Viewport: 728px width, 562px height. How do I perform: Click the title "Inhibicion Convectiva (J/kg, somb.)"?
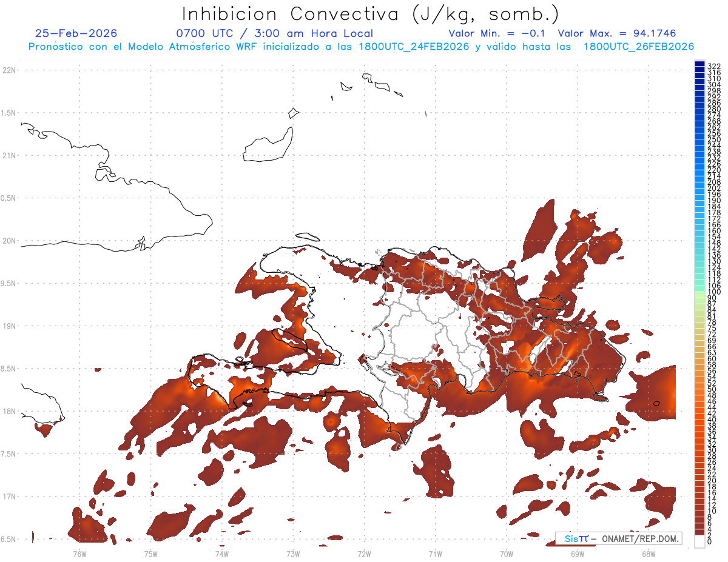[370, 15]
